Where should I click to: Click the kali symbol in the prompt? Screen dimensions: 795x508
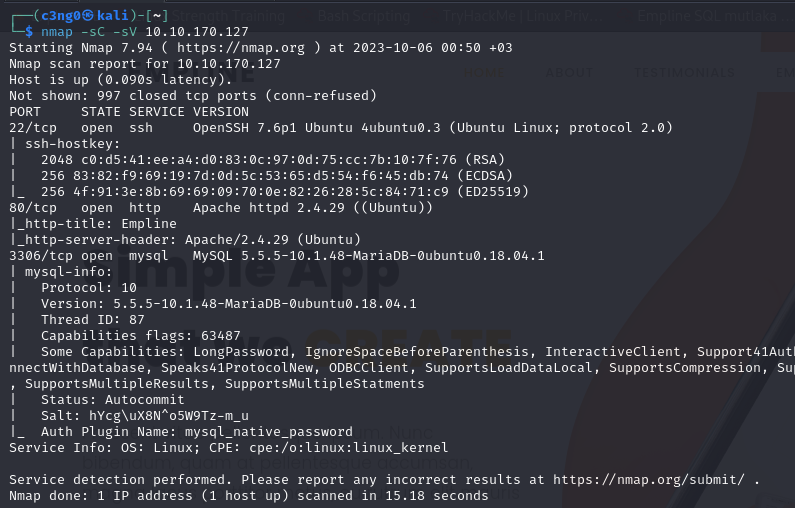[x=89, y=17]
